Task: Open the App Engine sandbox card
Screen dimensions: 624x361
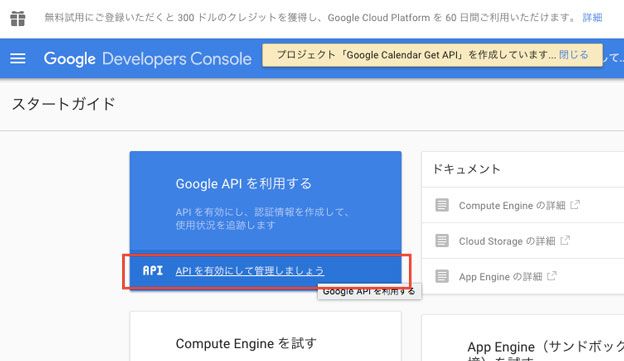Action: tap(523, 338)
